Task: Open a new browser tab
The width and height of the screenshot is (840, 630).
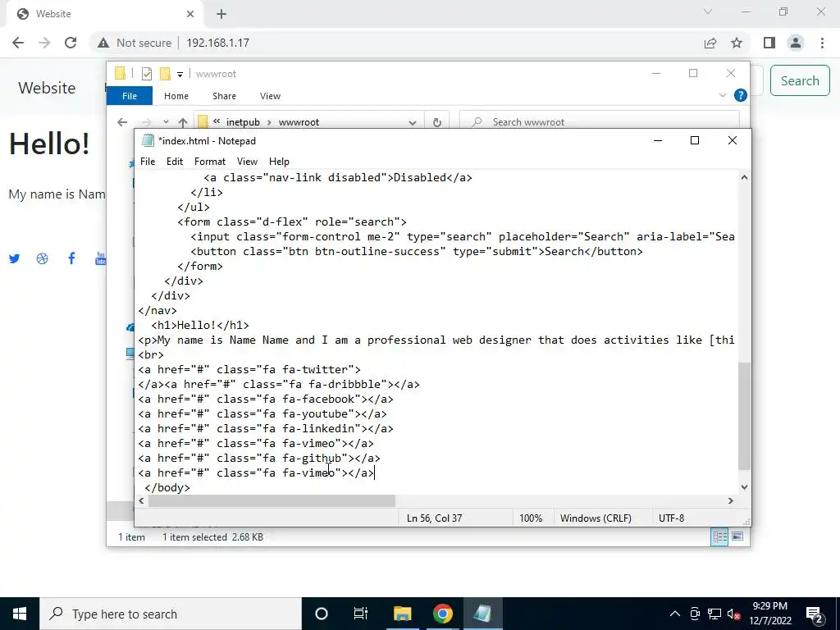Action: pos(221,14)
